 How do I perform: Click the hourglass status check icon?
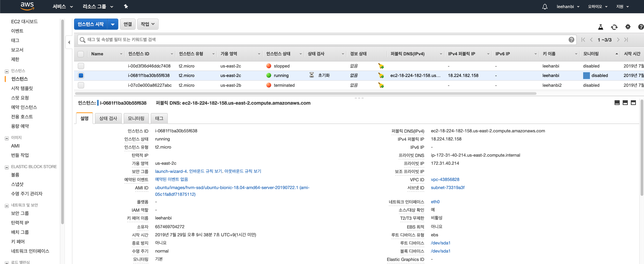click(x=312, y=75)
